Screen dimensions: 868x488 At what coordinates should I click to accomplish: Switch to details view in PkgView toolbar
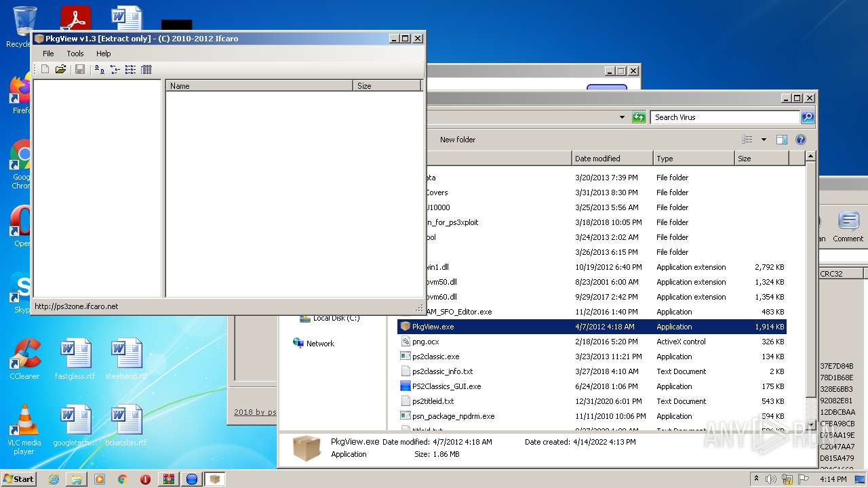coord(146,69)
